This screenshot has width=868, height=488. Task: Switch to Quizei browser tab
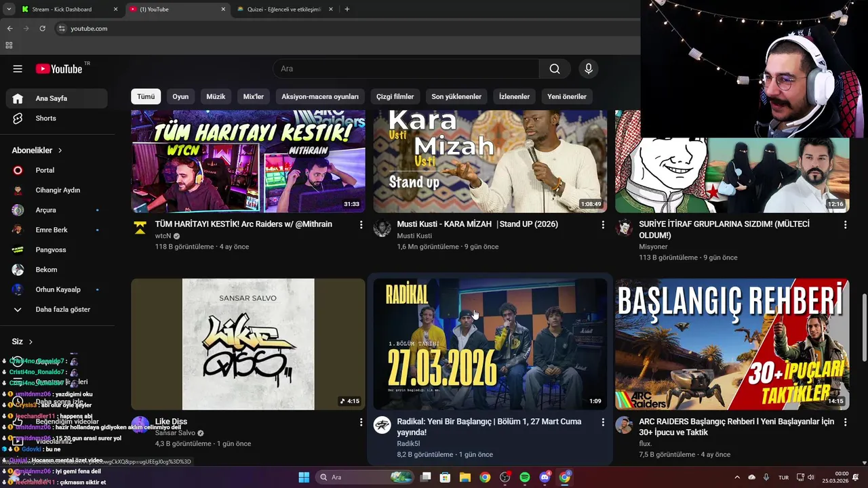285,9
